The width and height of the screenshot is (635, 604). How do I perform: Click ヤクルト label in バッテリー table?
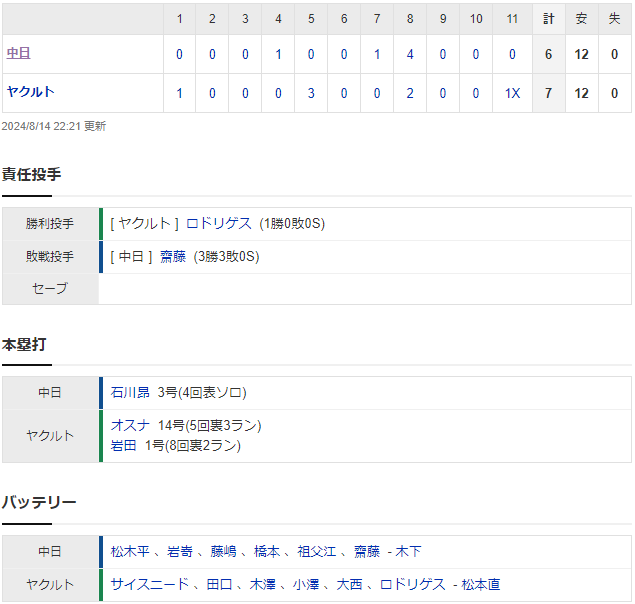[x=50, y=584]
